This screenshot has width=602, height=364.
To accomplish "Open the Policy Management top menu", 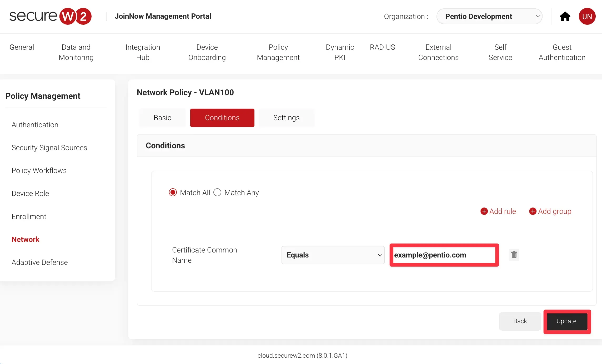I will click(278, 52).
